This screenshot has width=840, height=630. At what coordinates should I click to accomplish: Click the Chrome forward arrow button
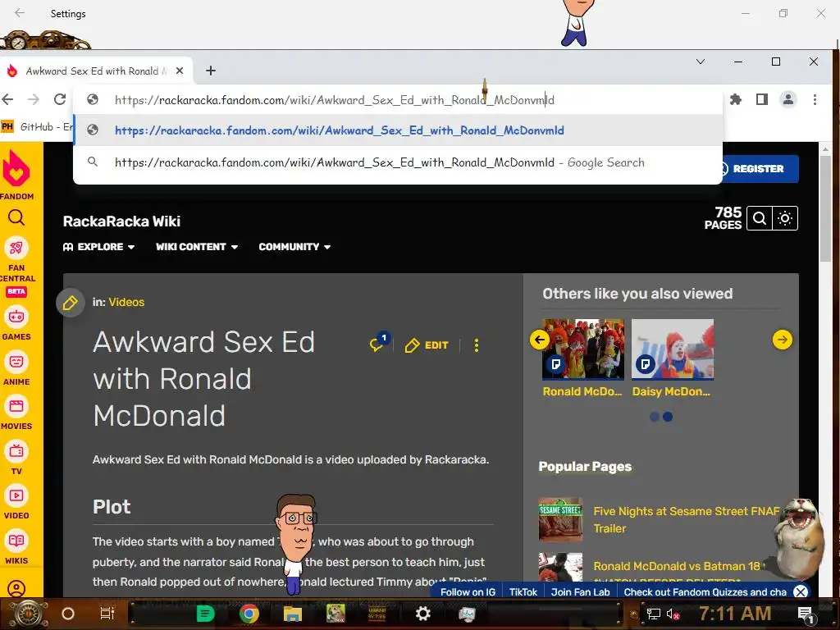(33, 99)
